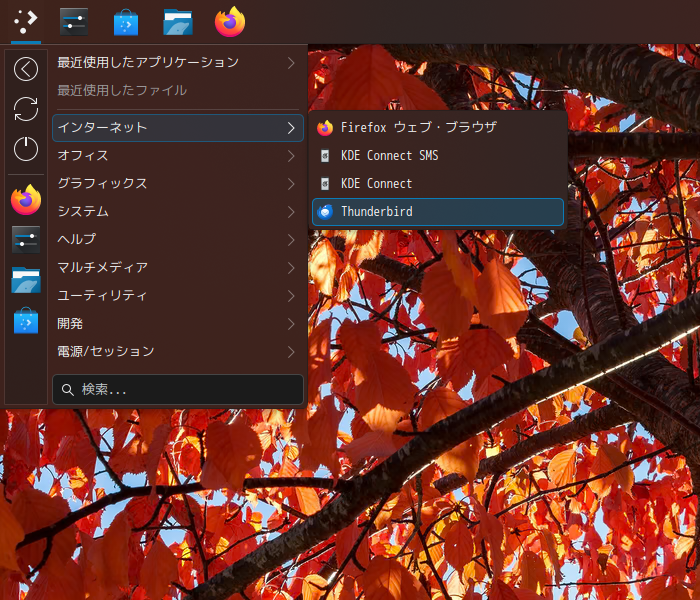Click the refresh arrows icon in launcher sidebar
This screenshot has width=700, height=600.
(x=26, y=109)
